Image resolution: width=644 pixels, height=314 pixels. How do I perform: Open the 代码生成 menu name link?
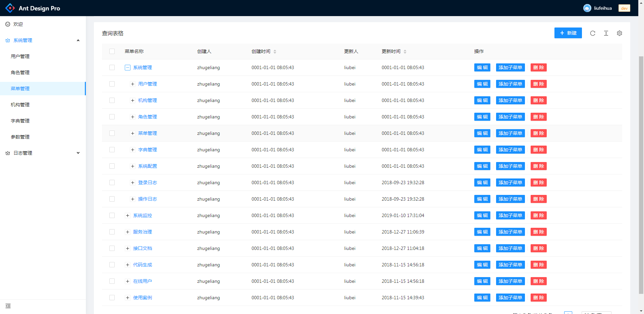pos(143,265)
